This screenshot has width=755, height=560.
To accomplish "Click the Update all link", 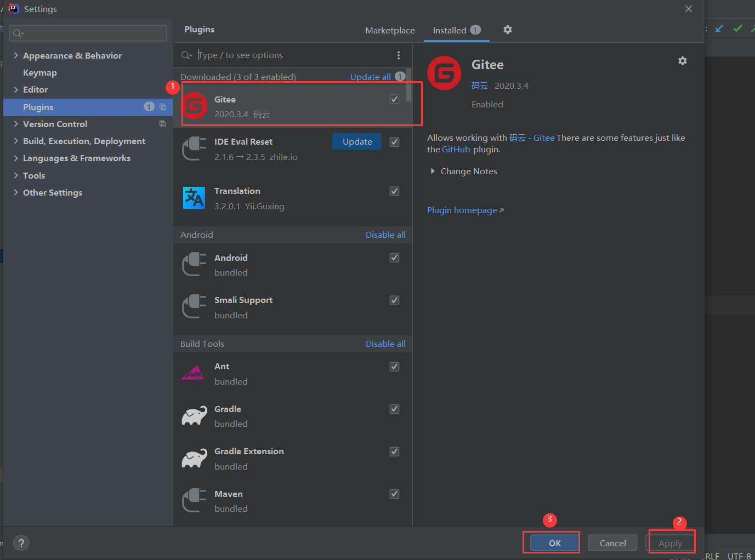I will (x=371, y=77).
